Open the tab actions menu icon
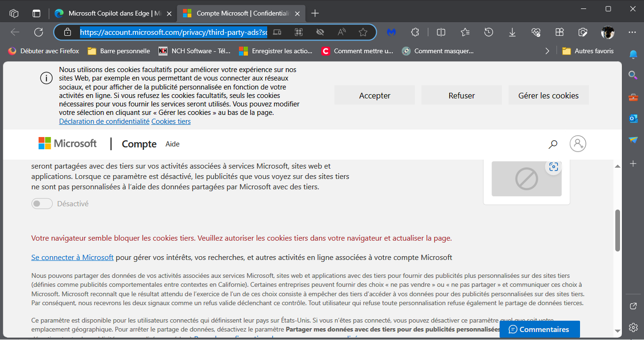644x340 pixels. (x=37, y=13)
